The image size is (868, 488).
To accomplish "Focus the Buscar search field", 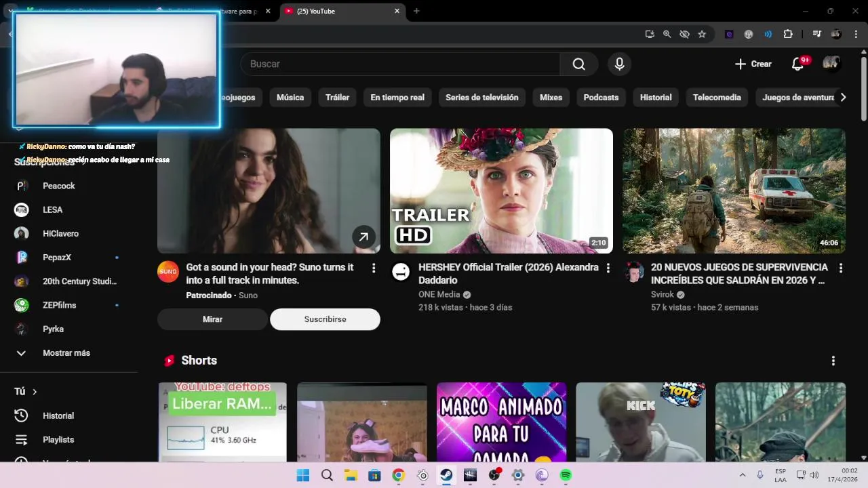I will [x=400, y=64].
